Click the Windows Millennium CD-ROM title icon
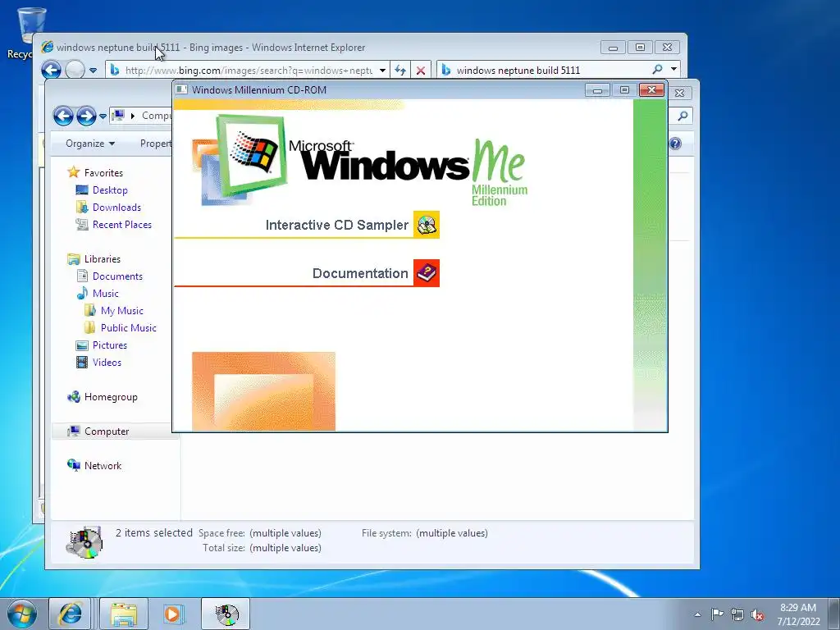 (181, 89)
